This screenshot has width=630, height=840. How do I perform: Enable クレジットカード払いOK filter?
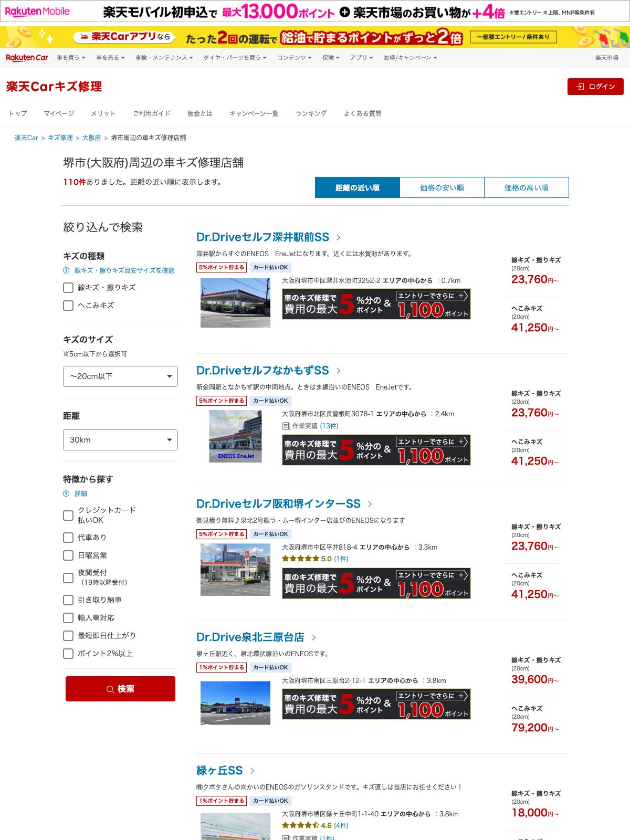[68, 516]
